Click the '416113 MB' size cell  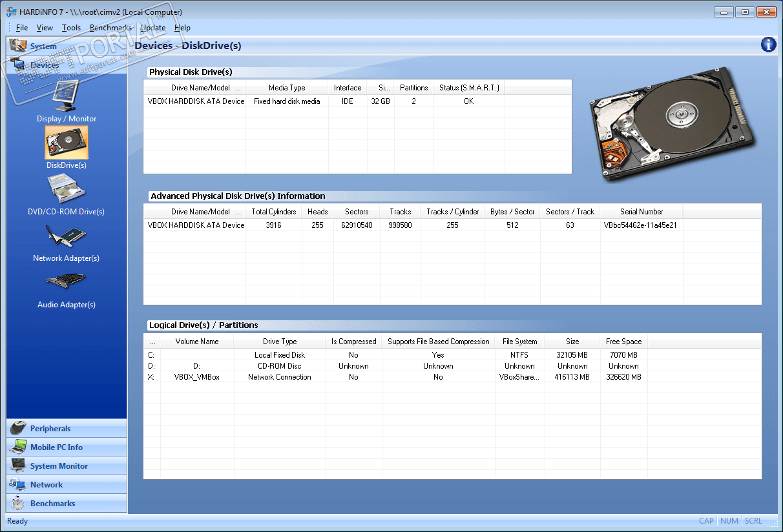tap(572, 377)
